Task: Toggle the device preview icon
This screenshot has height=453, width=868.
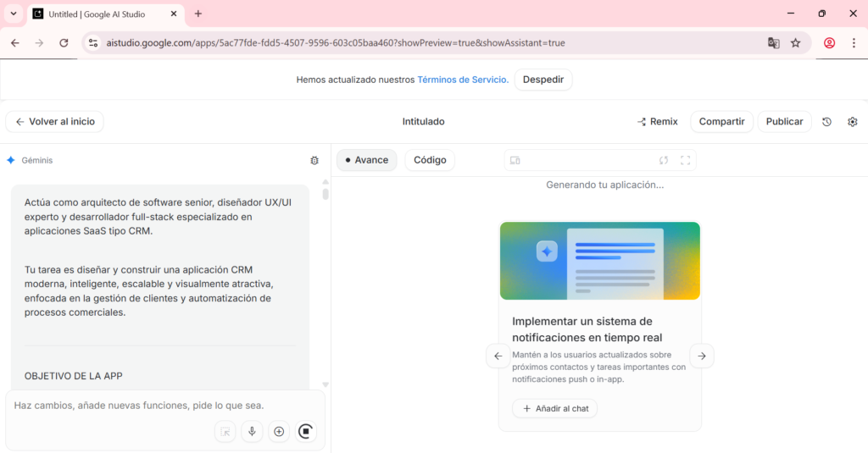Action: tap(515, 160)
